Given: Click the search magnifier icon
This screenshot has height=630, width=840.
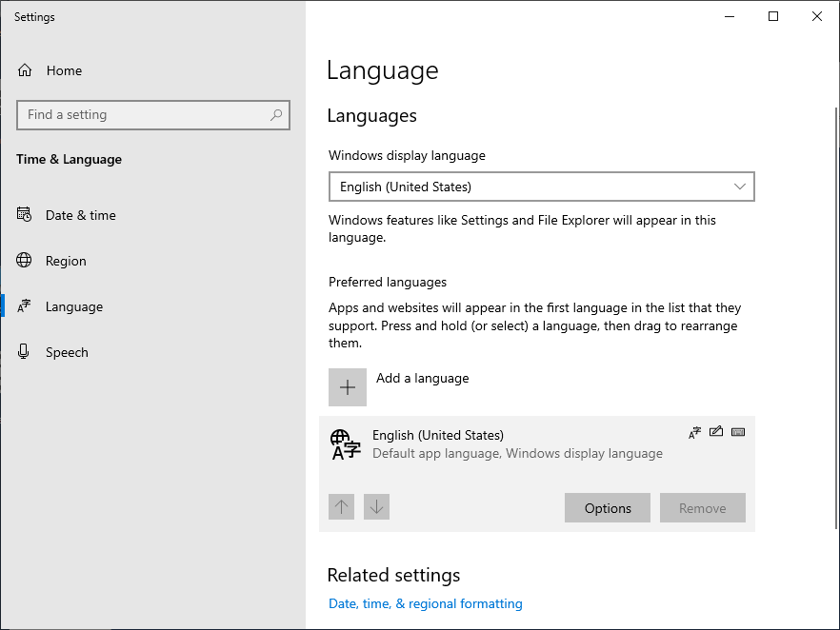Looking at the screenshot, I should tap(276, 114).
